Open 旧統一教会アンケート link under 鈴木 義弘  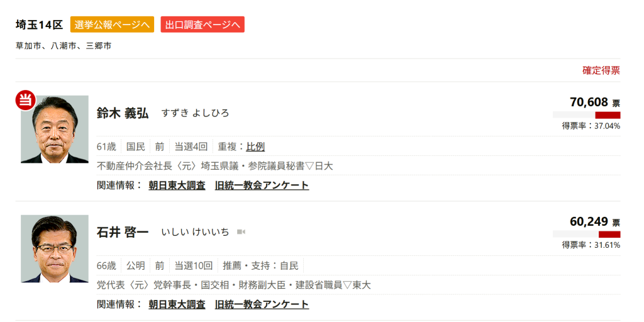coord(262,186)
